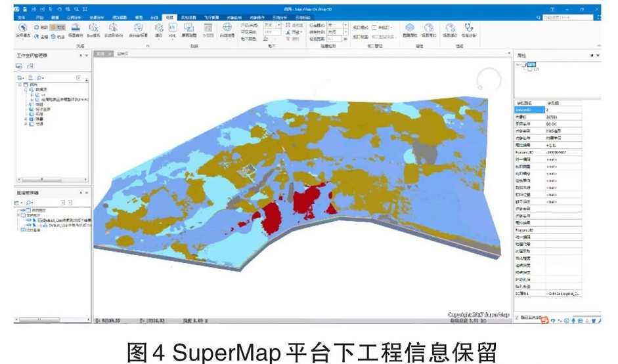The width and height of the screenshot is (618, 364).
Task: Click the refresh icon in the scene ribbon
Action: click(x=36, y=27)
